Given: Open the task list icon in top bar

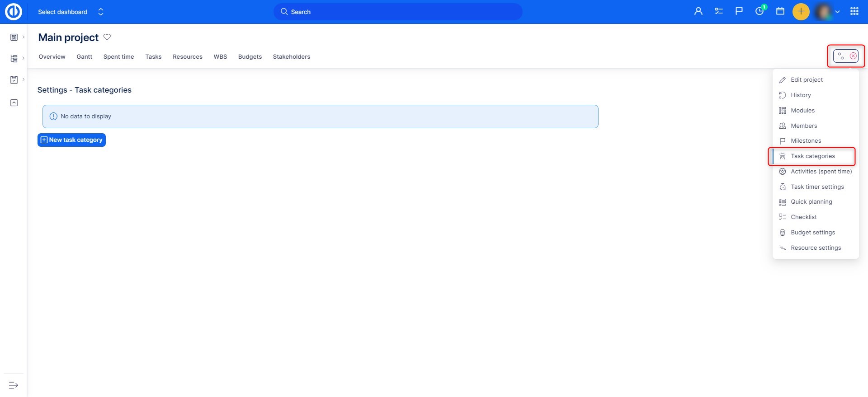Looking at the screenshot, I should [718, 11].
